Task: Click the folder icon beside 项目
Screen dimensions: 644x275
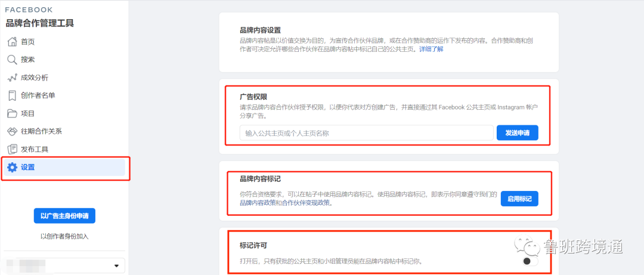Action: pos(13,113)
